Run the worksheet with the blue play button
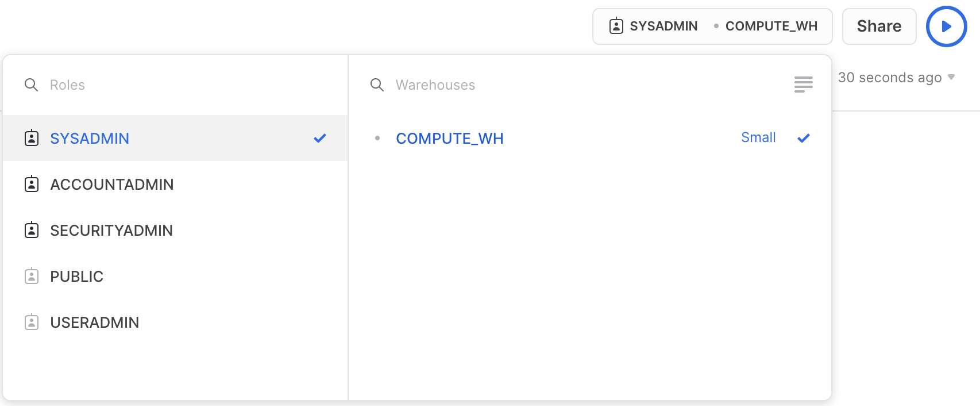Image resolution: width=980 pixels, height=406 pixels. coord(946,26)
